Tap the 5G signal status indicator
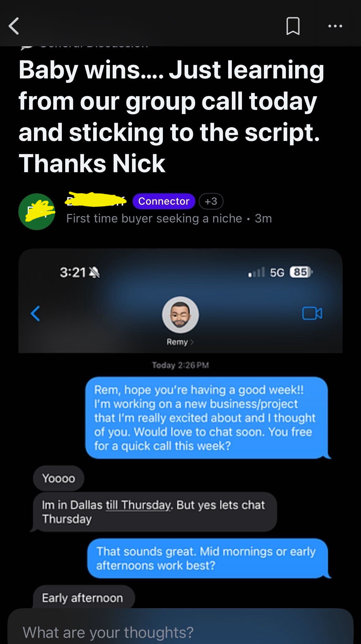Viewport: 361px width, 644px height. click(x=277, y=272)
